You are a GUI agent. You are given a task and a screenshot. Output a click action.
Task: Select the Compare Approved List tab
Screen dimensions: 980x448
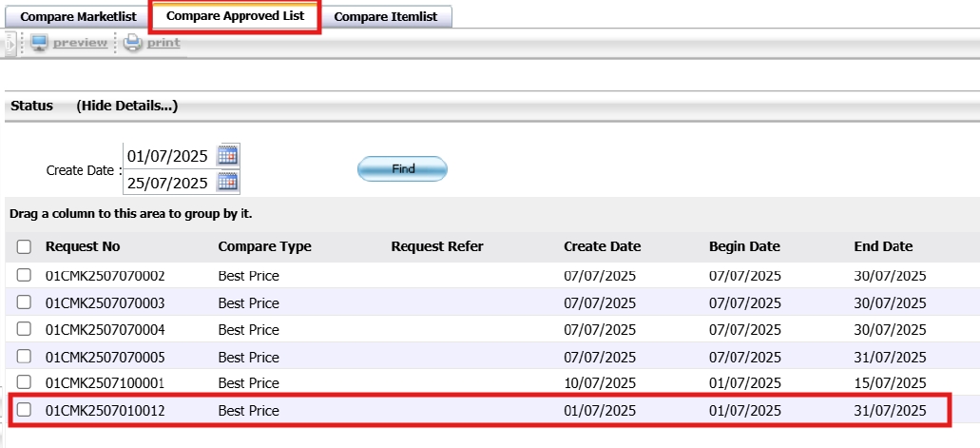235,17
